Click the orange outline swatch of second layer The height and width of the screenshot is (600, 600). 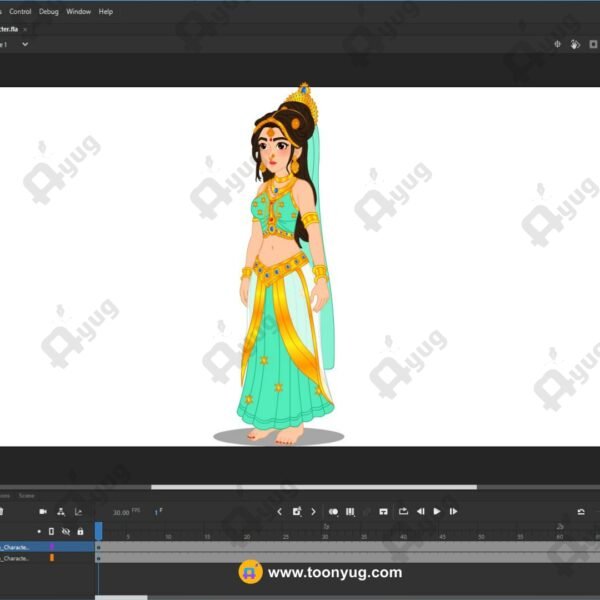click(52, 558)
